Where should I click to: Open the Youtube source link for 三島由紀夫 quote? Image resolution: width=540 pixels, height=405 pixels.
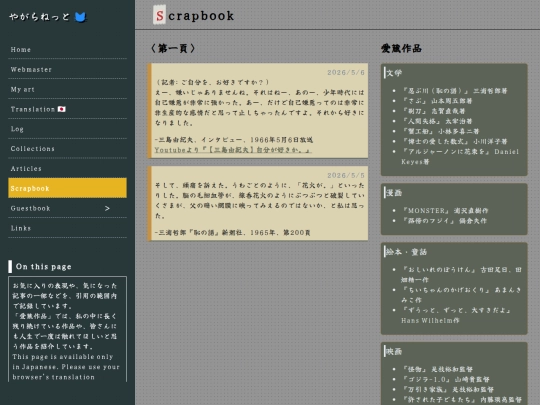pos(233,150)
